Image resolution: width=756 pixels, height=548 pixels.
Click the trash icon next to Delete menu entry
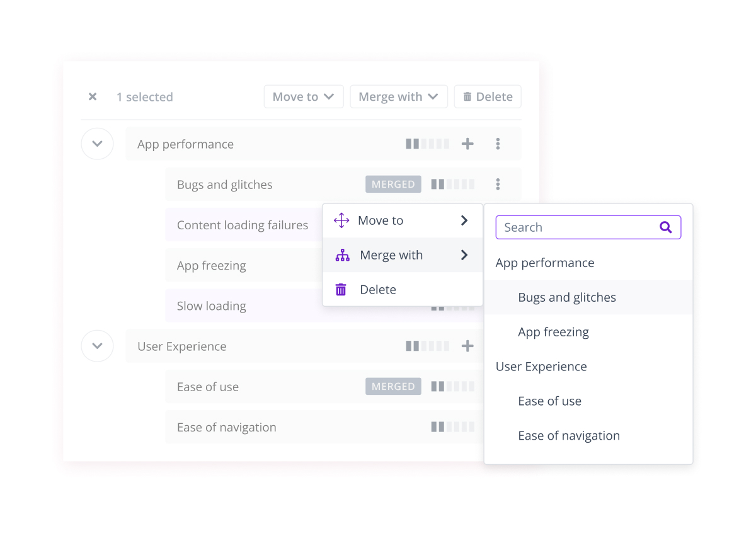341,289
